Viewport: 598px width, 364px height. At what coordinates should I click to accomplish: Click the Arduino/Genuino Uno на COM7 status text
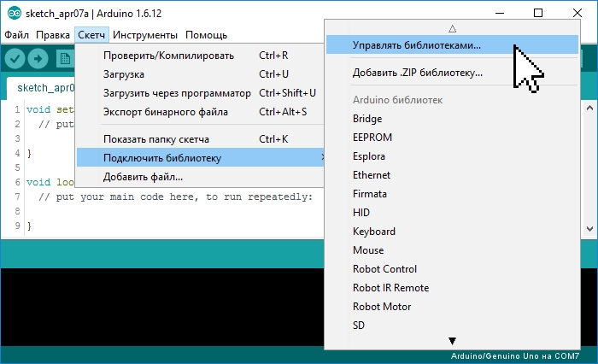click(x=515, y=356)
